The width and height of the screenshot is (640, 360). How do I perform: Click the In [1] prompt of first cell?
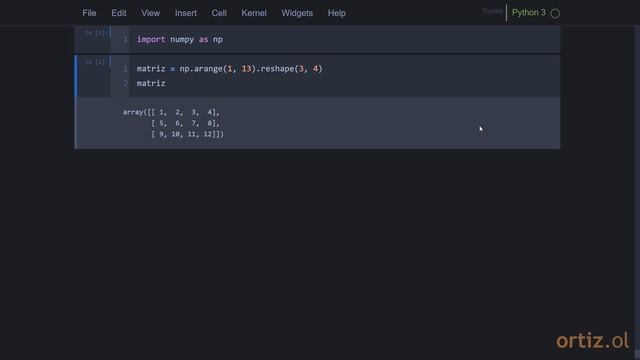pyautogui.click(x=96, y=33)
